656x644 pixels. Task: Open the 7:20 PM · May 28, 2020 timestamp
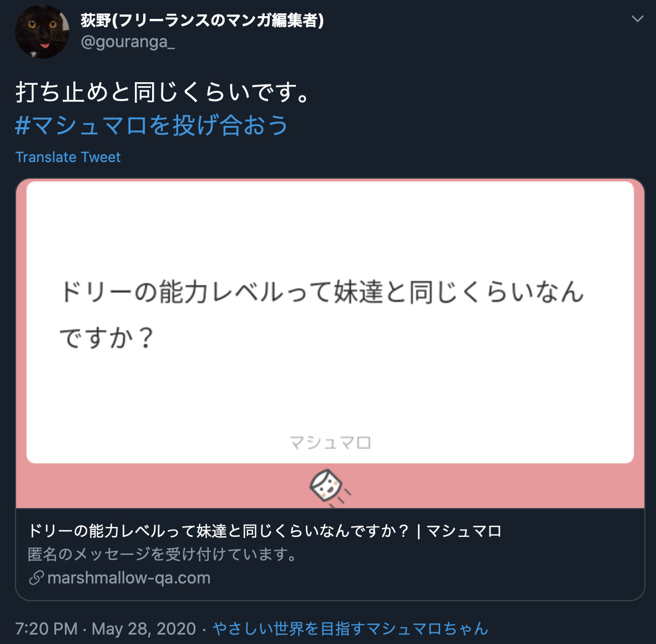coord(105,628)
